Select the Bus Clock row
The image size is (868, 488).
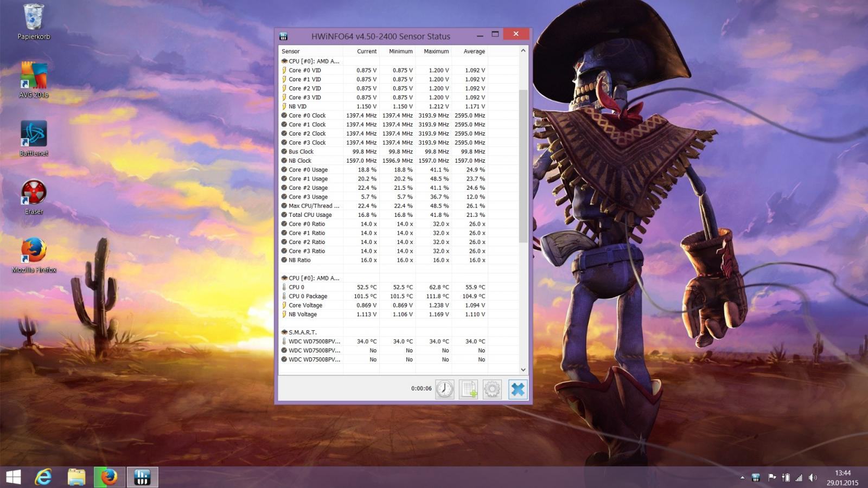pyautogui.click(x=383, y=152)
